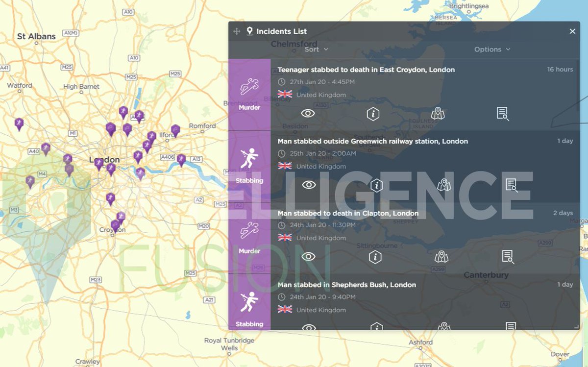Screen dimensions: 588x367
Task: Click the UK flag on the Clapton incident
Action: click(285, 238)
